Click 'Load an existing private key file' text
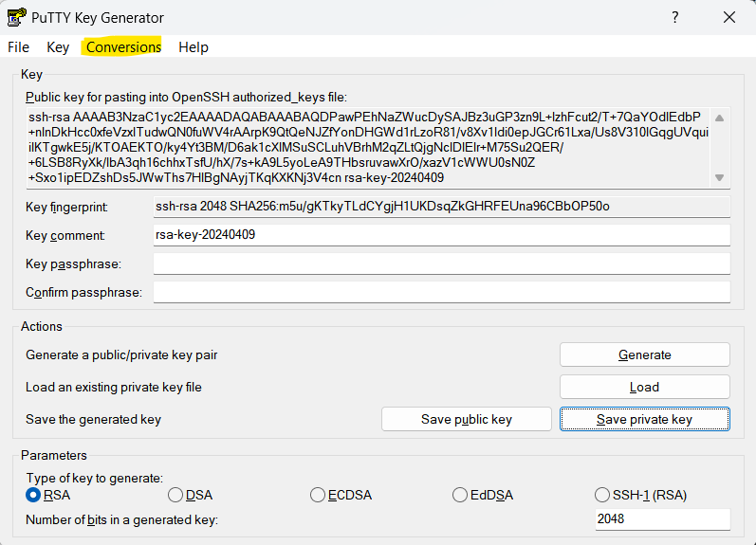This screenshot has width=756, height=545. [x=114, y=388]
